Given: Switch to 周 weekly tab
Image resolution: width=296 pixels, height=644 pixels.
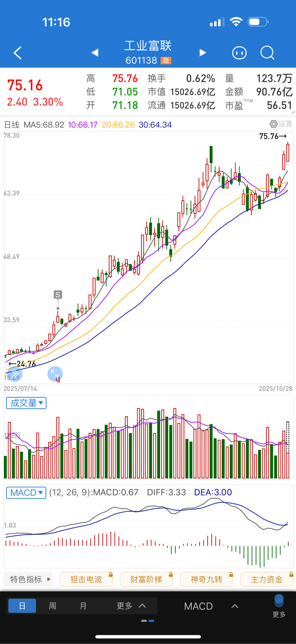Looking at the screenshot, I should coord(52,606).
